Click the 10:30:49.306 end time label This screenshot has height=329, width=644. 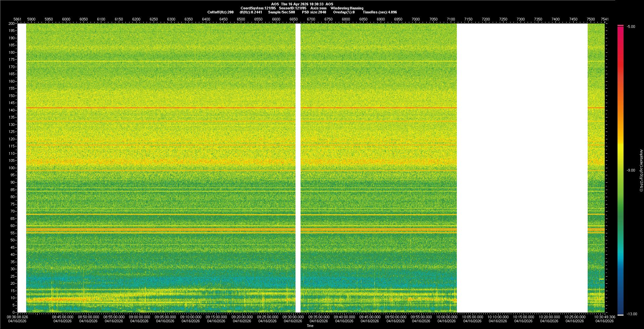tap(604, 317)
